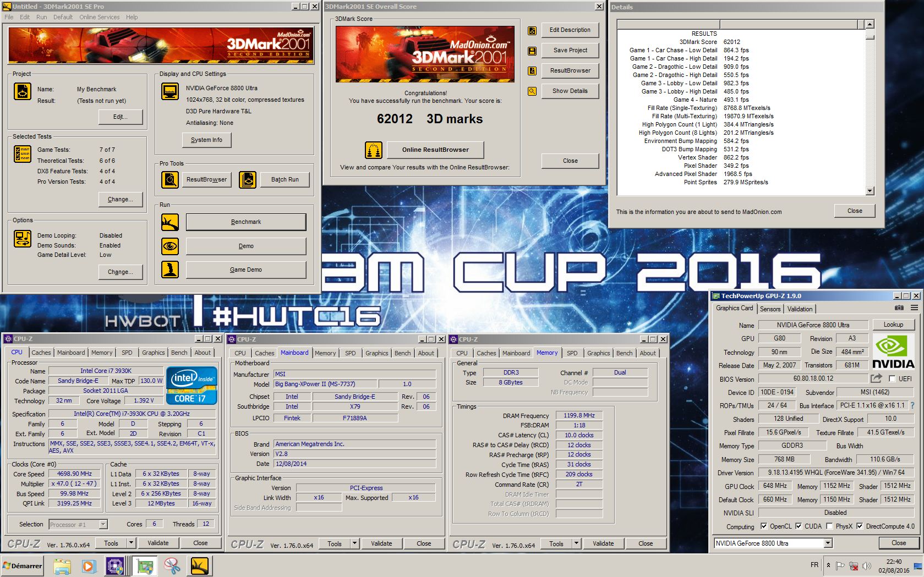The height and width of the screenshot is (577, 924).
Task: Click the GPU-Z screenshot camera icon
Action: (x=899, y=308)
